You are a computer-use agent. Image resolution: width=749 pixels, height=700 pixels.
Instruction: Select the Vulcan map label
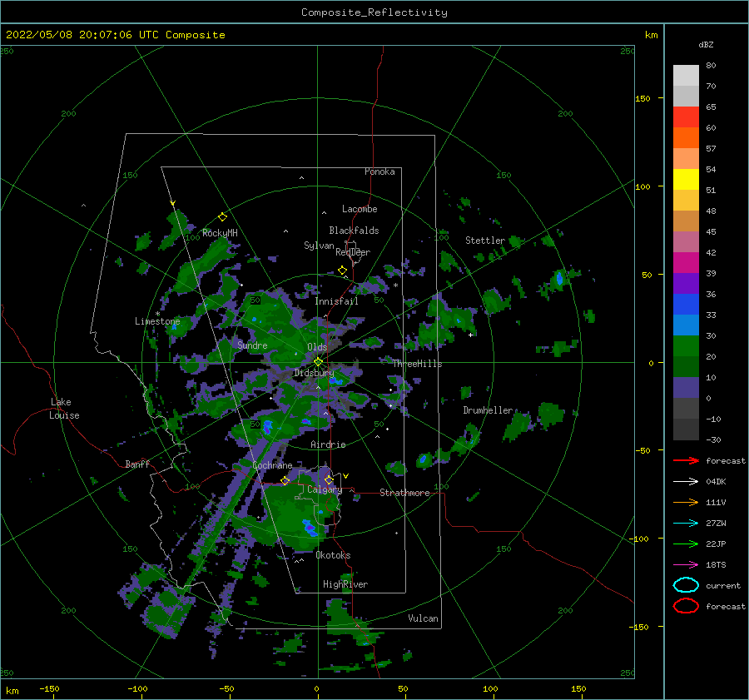point(423,618)
